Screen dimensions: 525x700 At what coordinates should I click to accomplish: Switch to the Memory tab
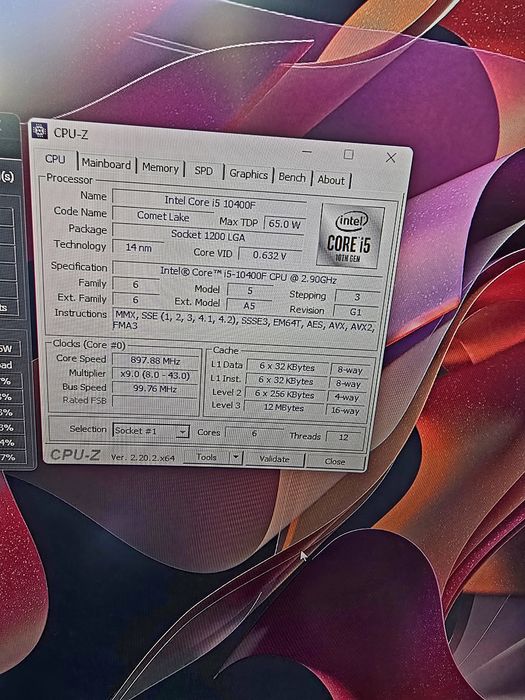[160, 168]
